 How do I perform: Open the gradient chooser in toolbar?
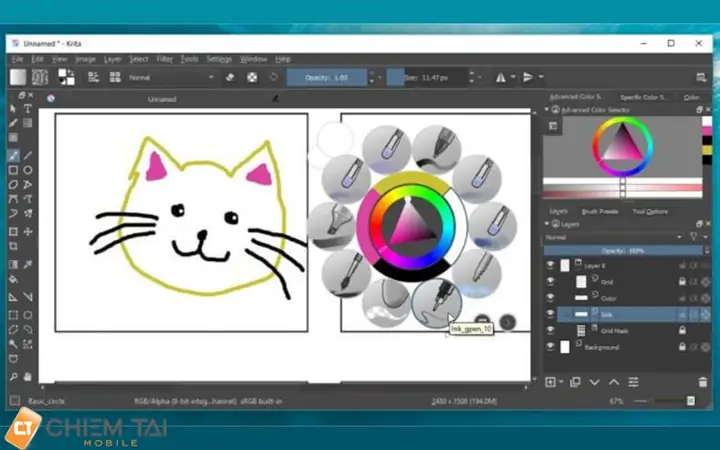tap(18, 77)
